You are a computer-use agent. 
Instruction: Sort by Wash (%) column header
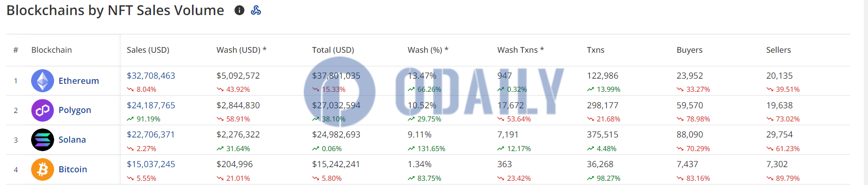click(428, 50)
